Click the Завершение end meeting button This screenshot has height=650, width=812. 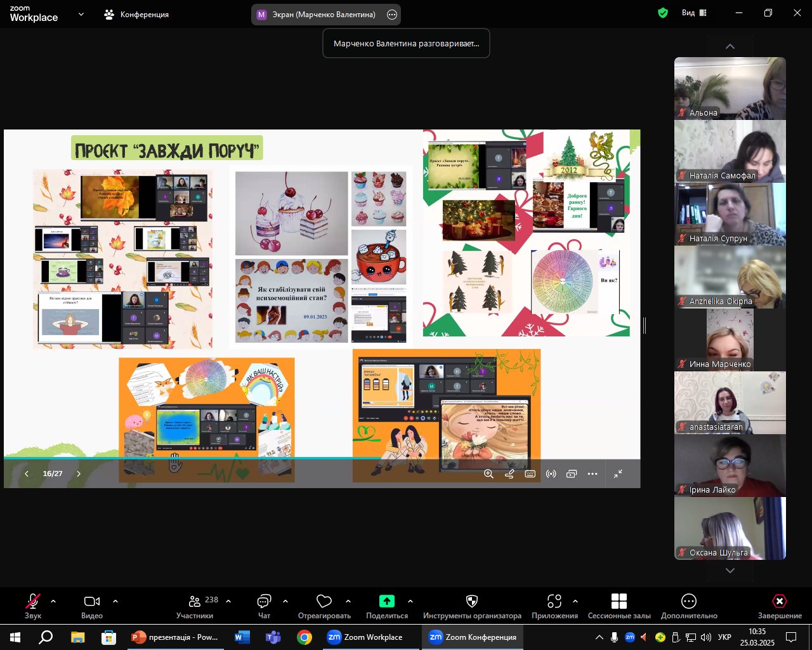pos(780,606)
